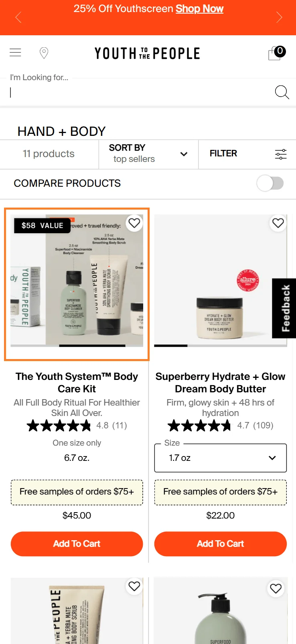This screenshot has width=296, height=644.
Task: Click the heart icon on the body cleanser
Action: (276, 589)
